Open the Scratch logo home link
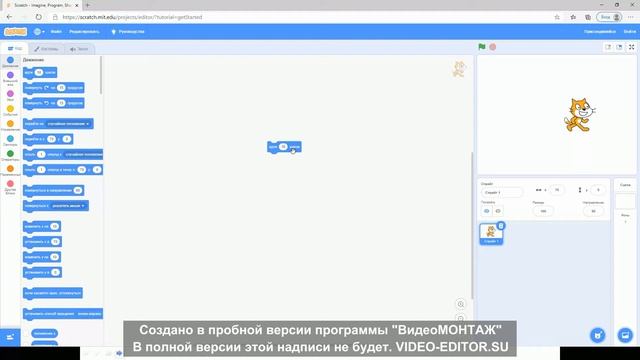Screen dimensions: 640x360 [x=16, y=31]
